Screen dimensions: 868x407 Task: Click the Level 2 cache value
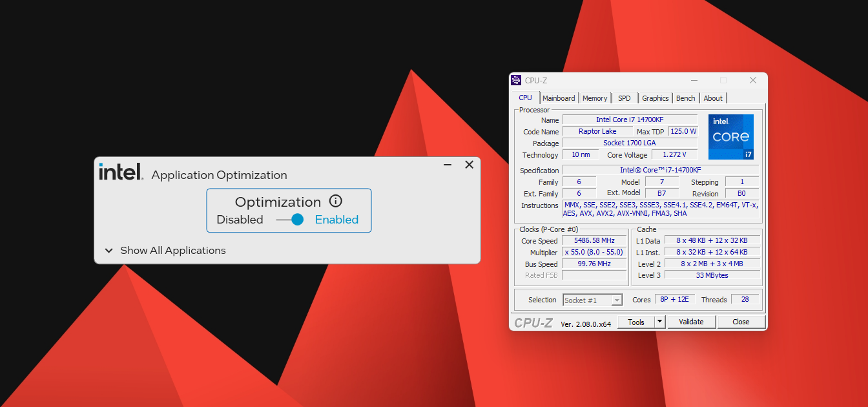point(712,264)
